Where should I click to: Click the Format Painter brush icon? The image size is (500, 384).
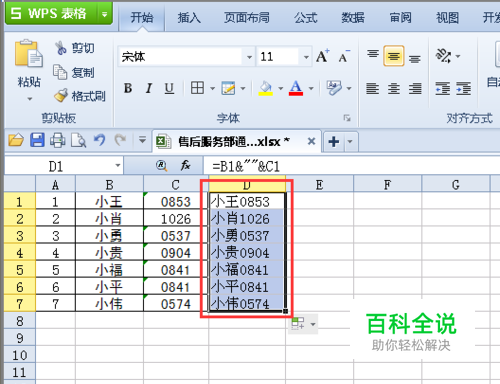click(x=61, y=96)
